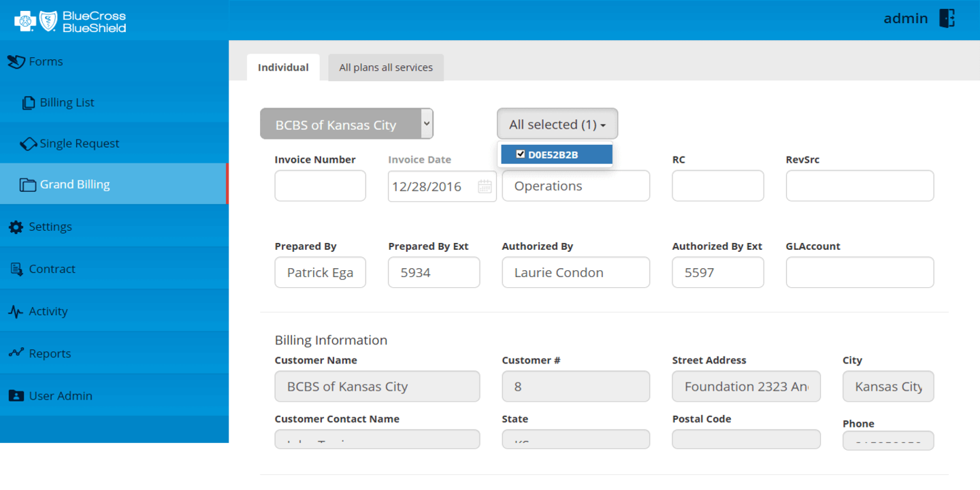Open the Invoice Date calendar picker
980x490 pixels.
pyautogui.click(x=485, y=186)
